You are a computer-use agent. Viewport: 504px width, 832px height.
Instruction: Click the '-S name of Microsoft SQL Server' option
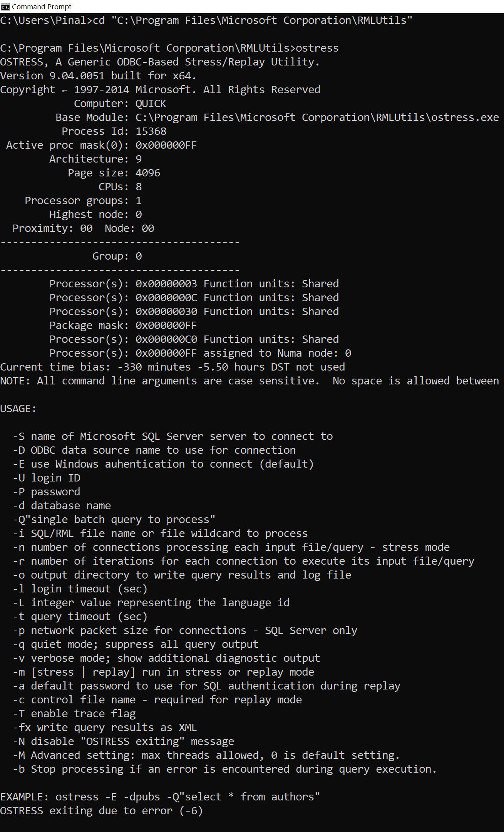172,436
